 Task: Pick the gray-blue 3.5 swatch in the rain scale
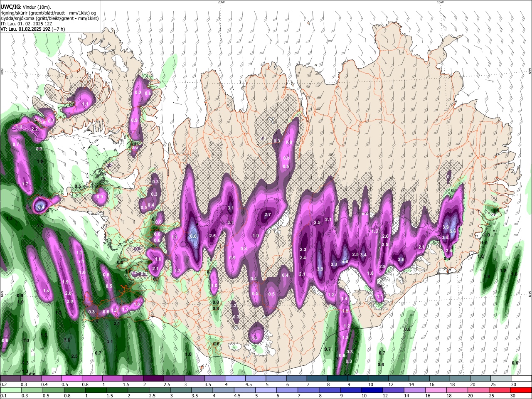[202, 390]
